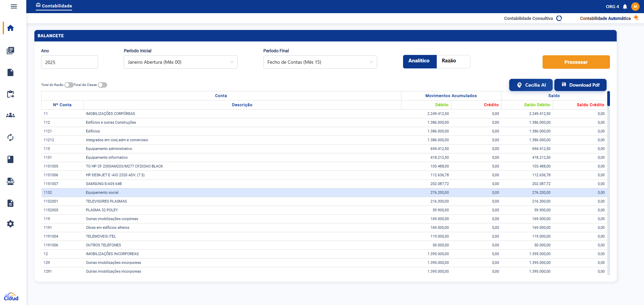This screenshot has width=644, height=305.
Task: Enable the Total do Razão toggle
Action: pos(69,85)
